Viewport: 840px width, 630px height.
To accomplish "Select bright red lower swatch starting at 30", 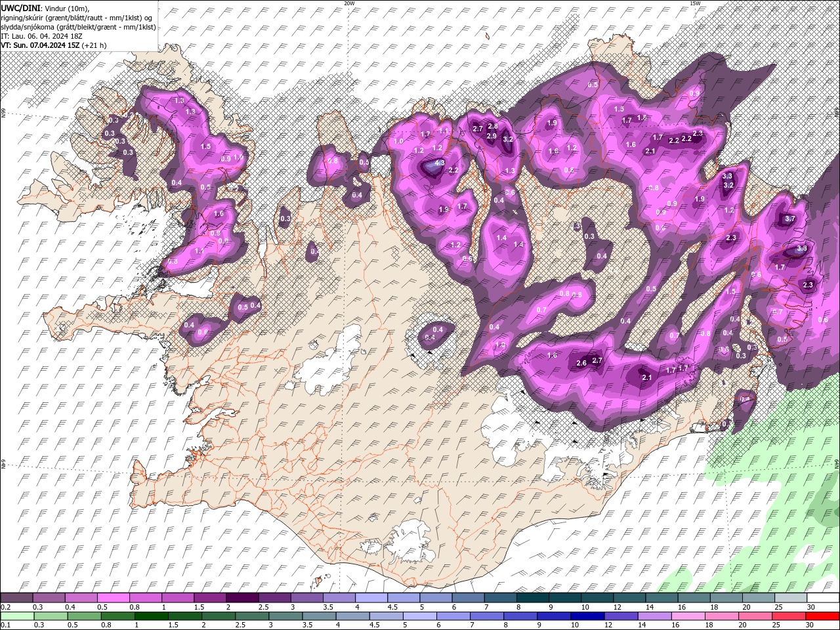I will point(822,616).
